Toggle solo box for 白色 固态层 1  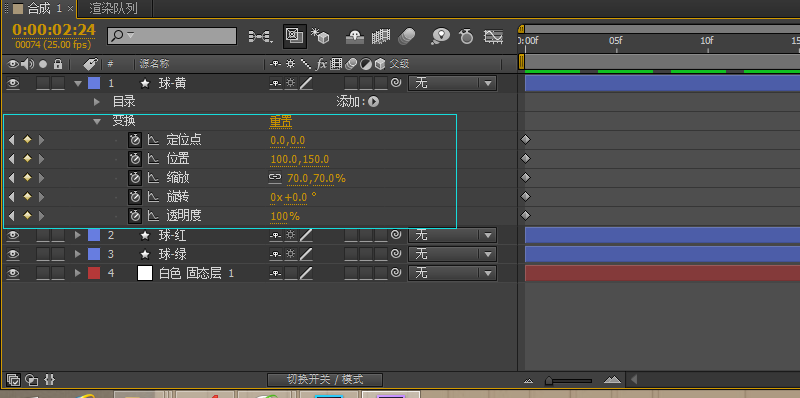click(x=43, y=273)
